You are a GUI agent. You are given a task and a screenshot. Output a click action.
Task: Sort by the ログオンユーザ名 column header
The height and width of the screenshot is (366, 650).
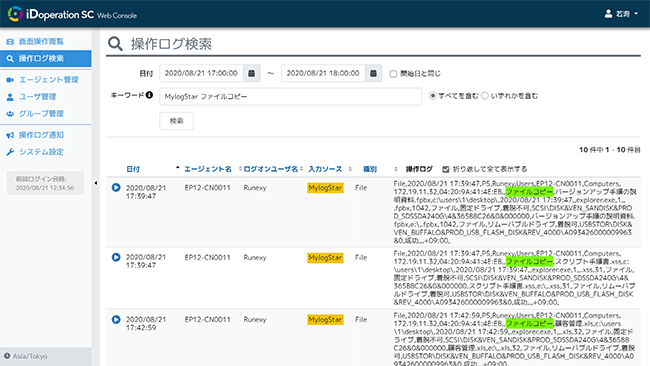271,169
